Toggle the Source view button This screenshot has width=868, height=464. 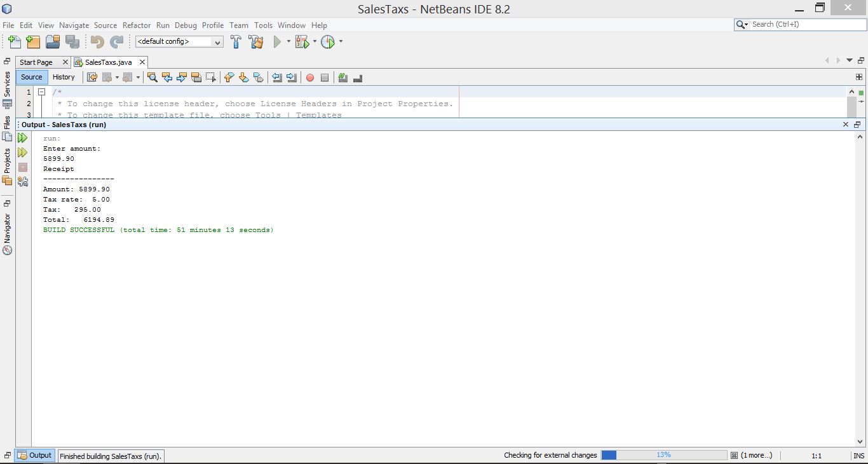pos(32,77)
